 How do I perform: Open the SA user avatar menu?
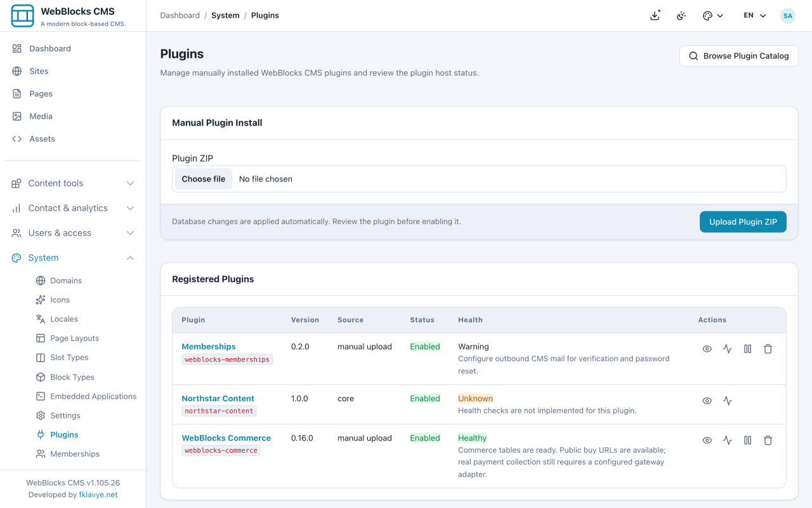click(787, 15)
